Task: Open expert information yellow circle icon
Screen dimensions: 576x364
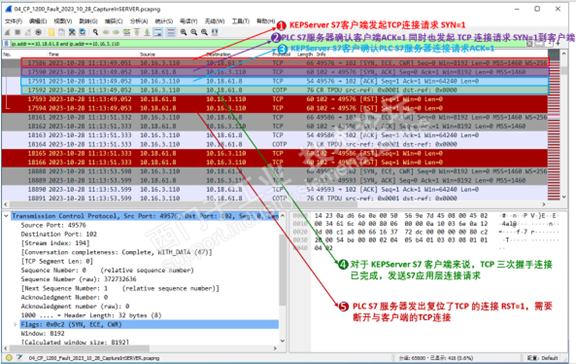Action: click(9, 357)
